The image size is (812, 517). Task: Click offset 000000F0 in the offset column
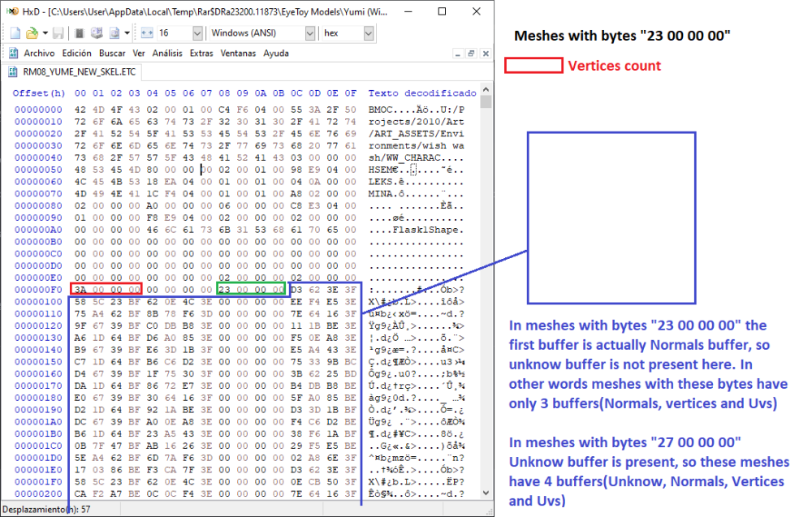pyautogui.click(x=39, y=290)
